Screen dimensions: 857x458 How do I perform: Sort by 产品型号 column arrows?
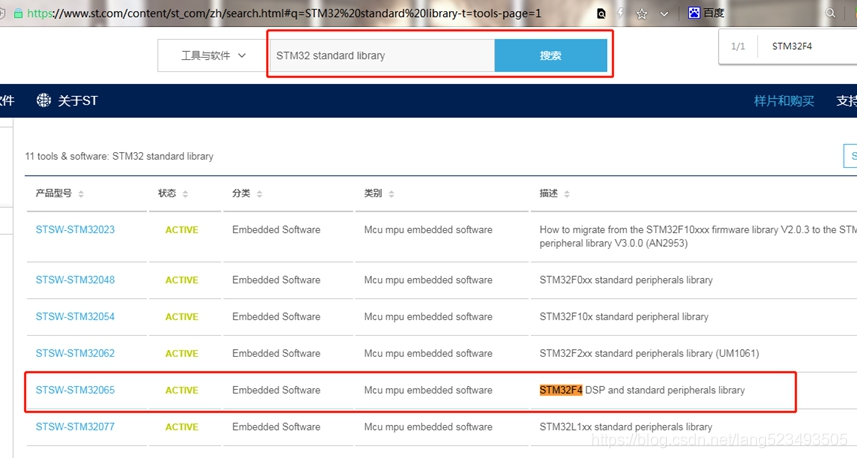[81, 193]
